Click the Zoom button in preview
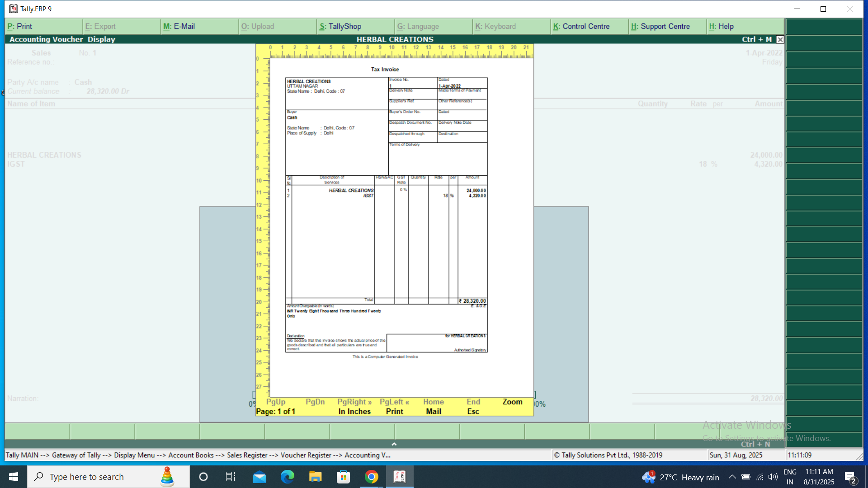 point(512,402)
